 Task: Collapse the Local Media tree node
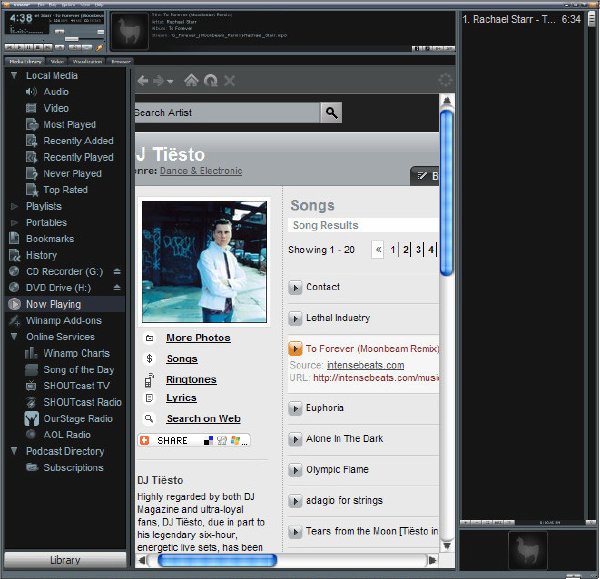click(x=14, y=75)
